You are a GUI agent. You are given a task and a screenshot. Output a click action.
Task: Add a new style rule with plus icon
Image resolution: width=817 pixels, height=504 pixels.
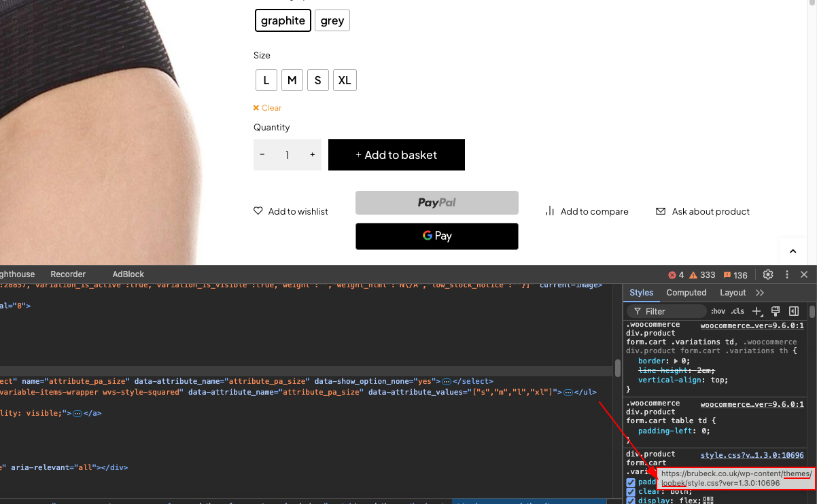point(757,311)
